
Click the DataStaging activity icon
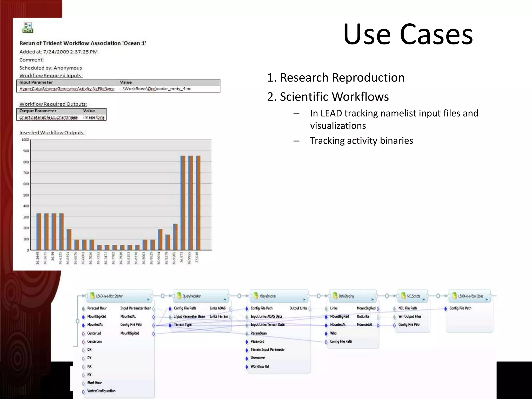click(x=335, y=296)
